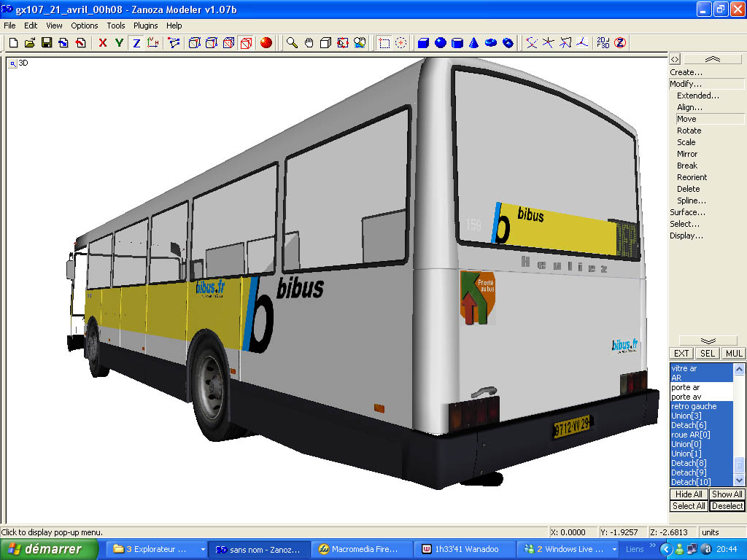This screenshot has width=747, height=560.
Task: Toggle the X axis constraint
Action: click(102, 43)
